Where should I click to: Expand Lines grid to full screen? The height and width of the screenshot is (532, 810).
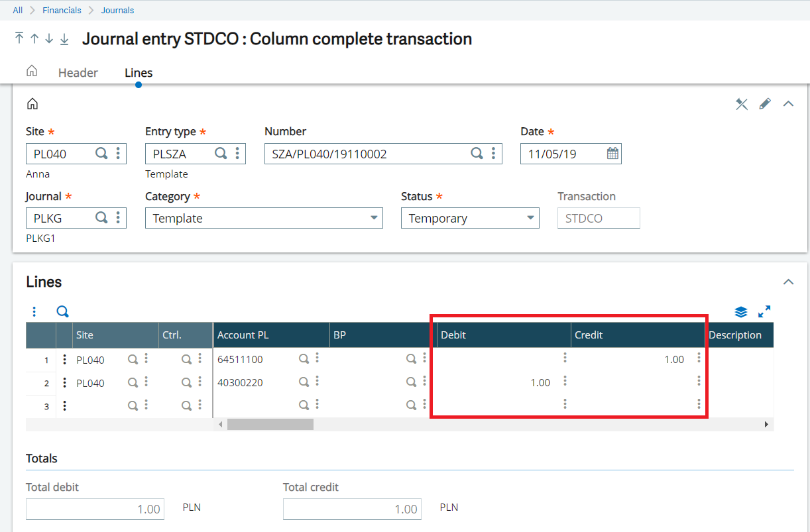[764, 311]
